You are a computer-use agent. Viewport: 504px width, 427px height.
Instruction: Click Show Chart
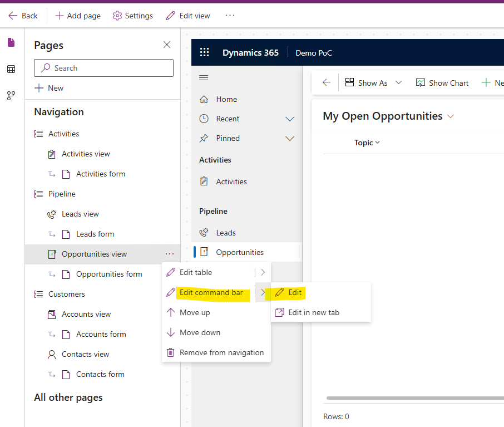[442, 83]
